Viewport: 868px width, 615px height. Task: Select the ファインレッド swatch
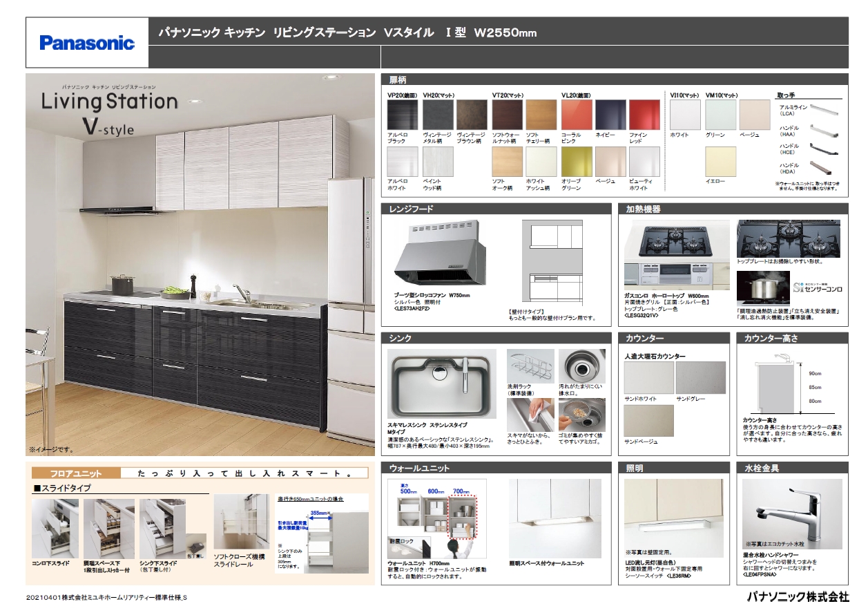click(645, 115)
